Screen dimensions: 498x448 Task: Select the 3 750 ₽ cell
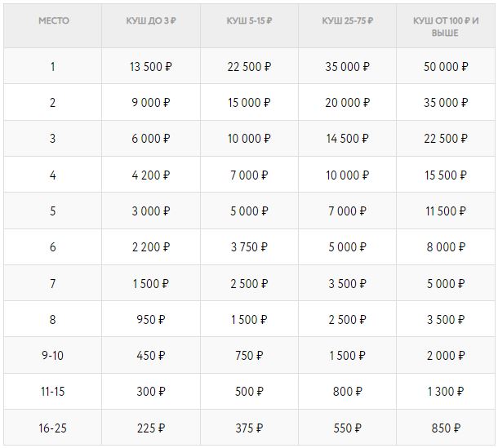248,247
